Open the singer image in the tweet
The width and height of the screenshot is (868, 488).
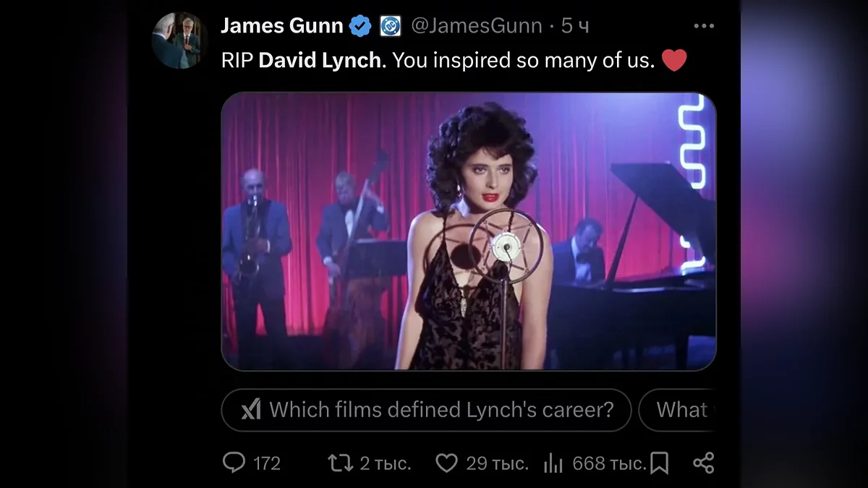[x=468, y=231]
